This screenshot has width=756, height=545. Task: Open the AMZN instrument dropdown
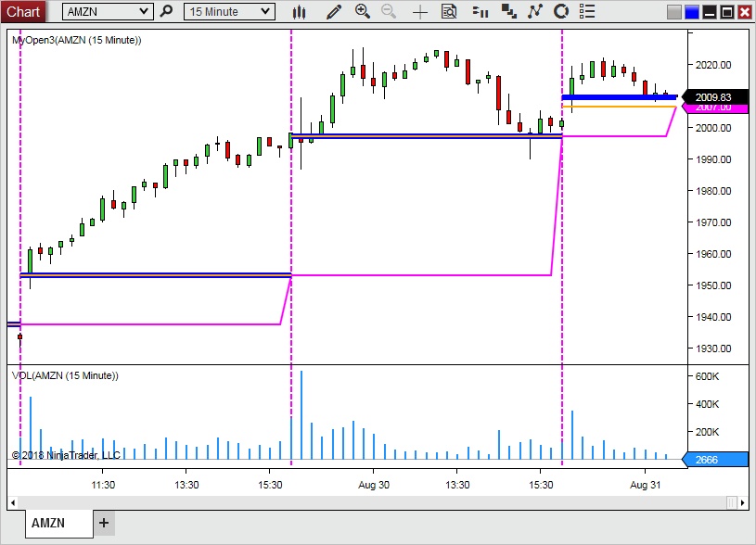[108, 11]
